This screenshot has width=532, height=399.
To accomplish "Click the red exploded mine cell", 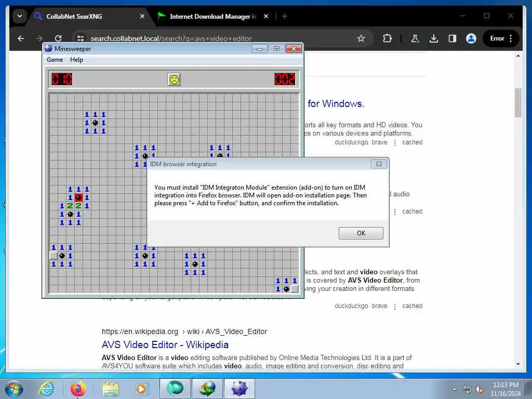I will 78,197.
